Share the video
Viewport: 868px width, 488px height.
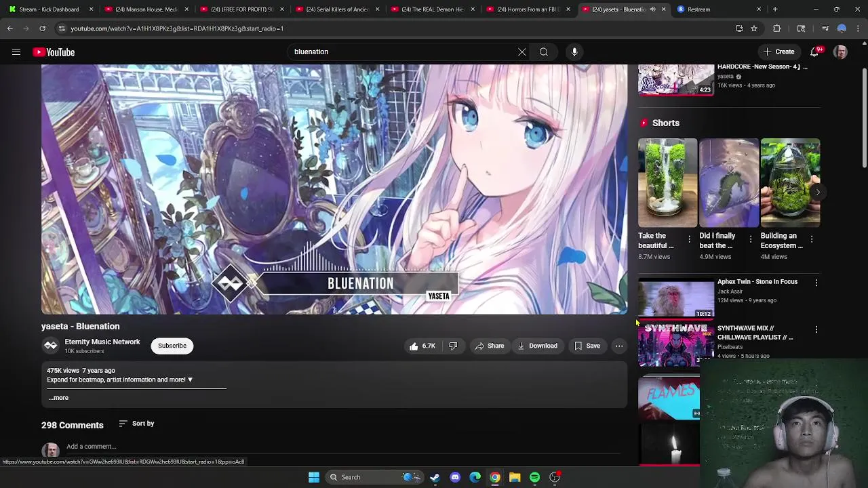(x=490, y=346)
